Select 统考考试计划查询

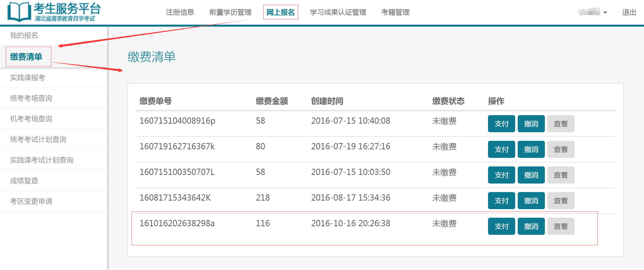pos(38,139)
